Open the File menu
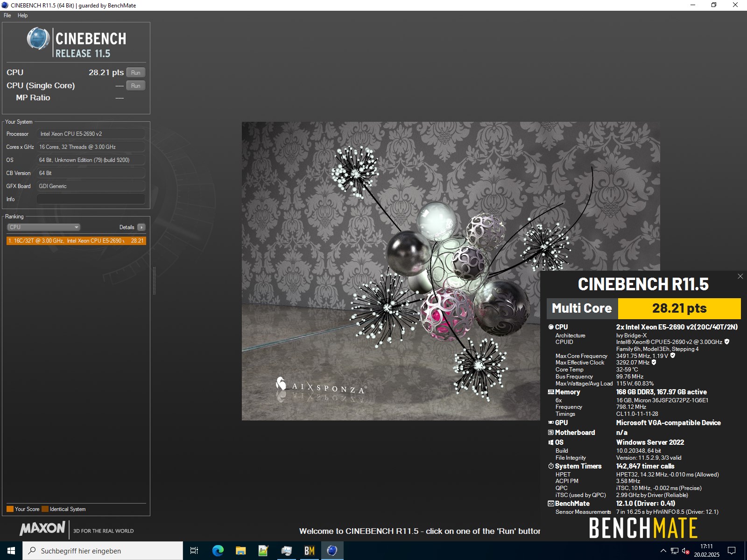This screenshot has width=747, height=560. pos(7,15)
